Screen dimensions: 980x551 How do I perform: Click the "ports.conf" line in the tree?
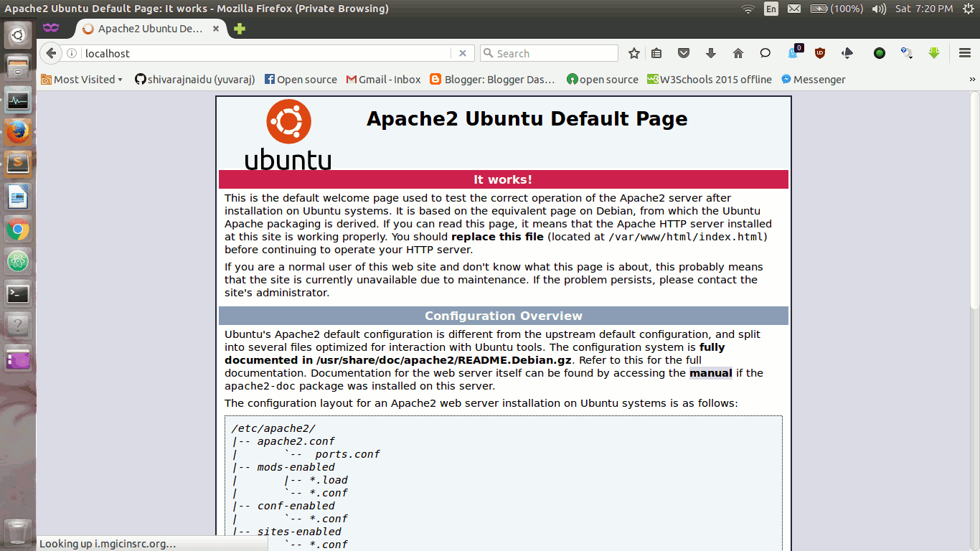click(x=347, y=454)
